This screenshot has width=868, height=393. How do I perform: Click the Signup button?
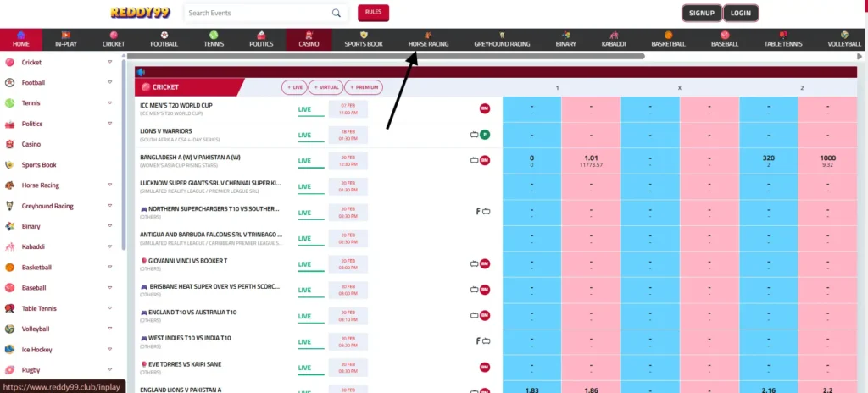coord(702,13)
